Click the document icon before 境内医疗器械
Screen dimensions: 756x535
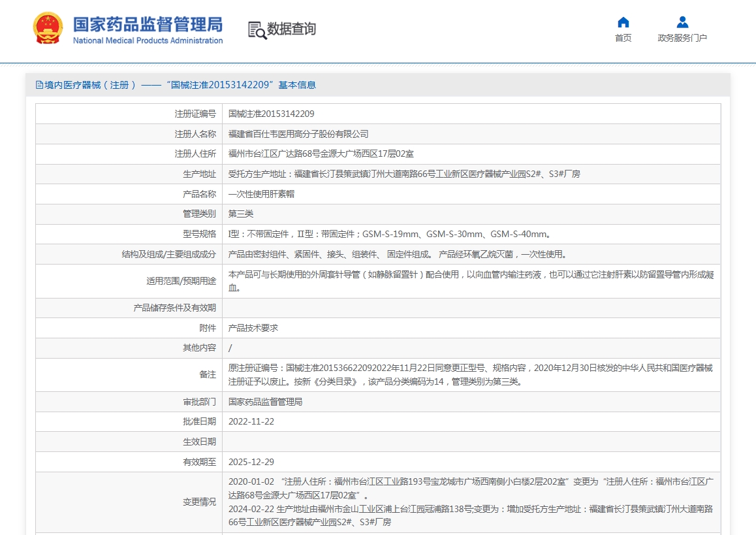39,85
